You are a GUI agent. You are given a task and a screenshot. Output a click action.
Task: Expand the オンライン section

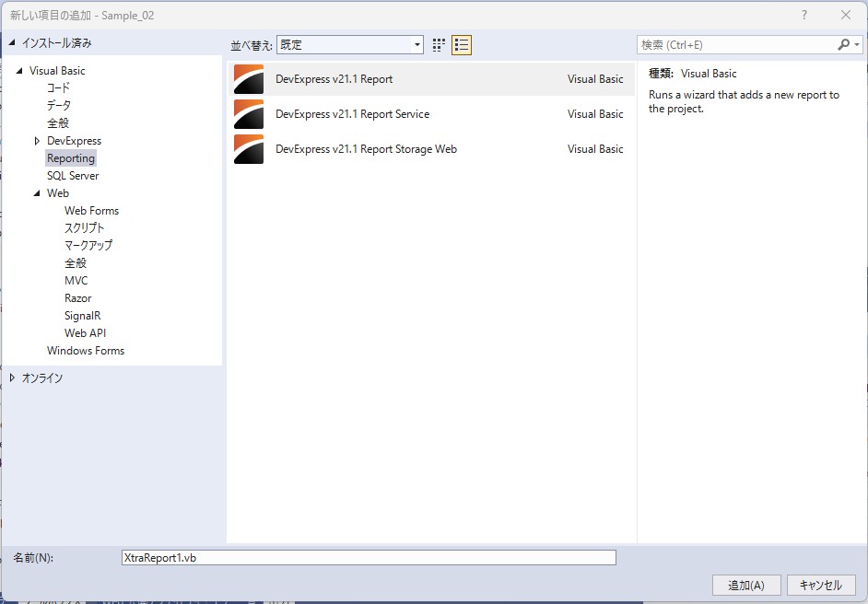[x=12, y=377]
